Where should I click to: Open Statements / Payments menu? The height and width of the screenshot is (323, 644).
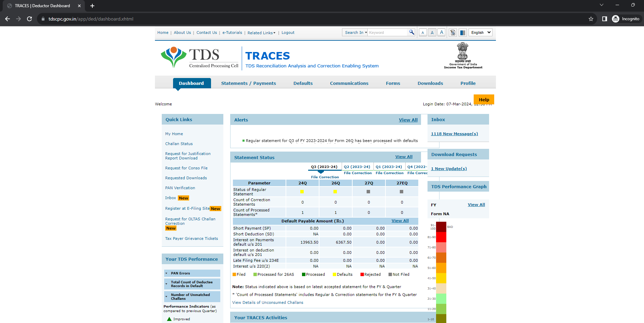(x=249, y=83)
